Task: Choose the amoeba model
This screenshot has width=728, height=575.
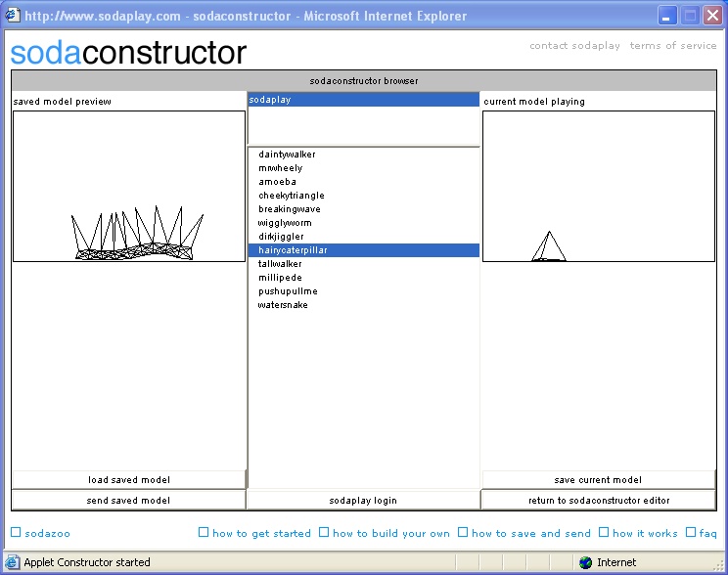Action: 364,182
